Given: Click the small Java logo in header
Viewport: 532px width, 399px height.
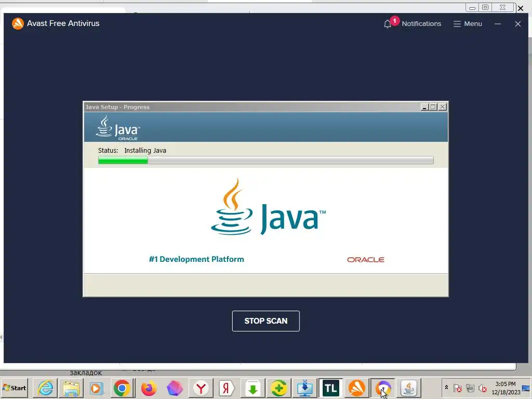Looking at the screenshot, I should (x=118, y=128).
